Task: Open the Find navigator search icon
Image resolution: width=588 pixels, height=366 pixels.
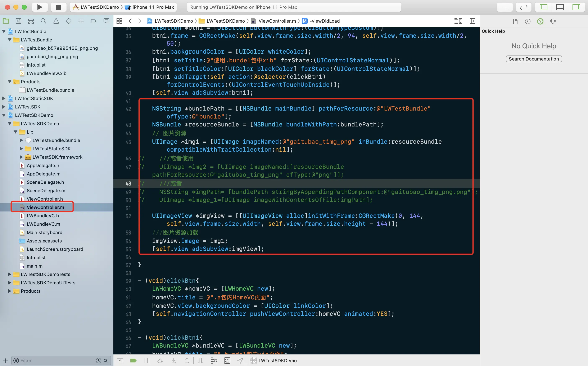Action: pos(43,21)
